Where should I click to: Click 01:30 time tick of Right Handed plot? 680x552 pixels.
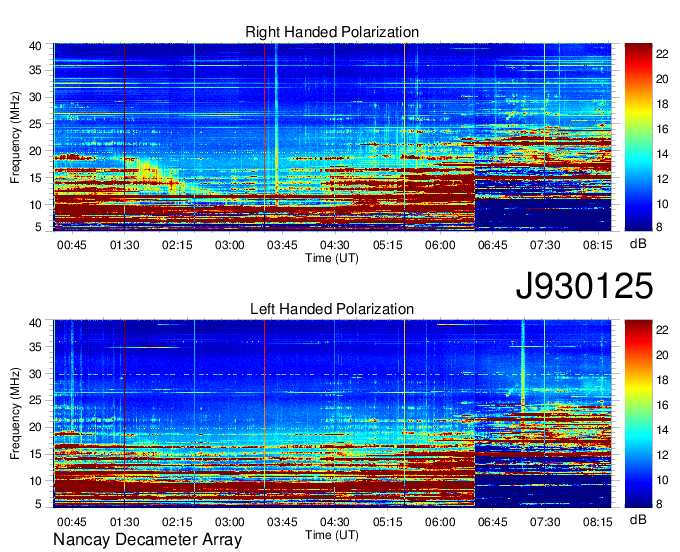124,245
